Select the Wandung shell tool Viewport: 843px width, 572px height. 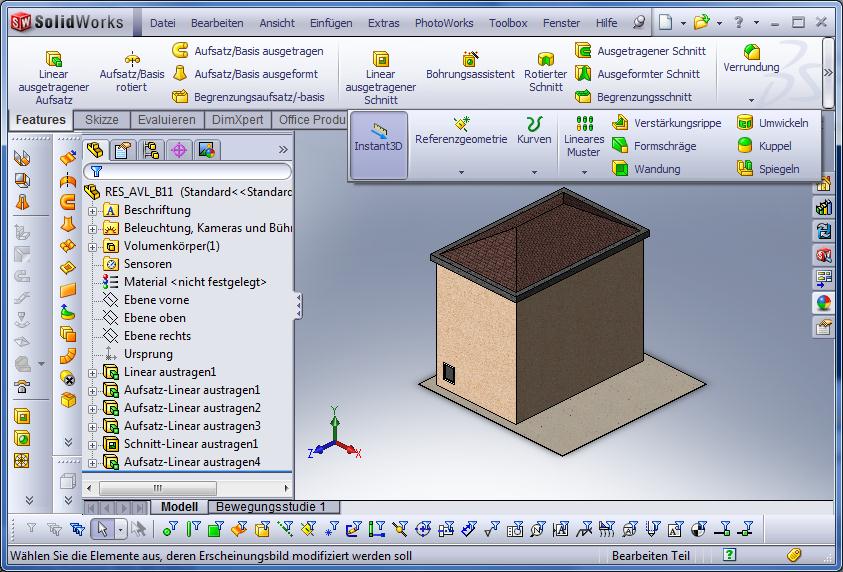(620, 169)
